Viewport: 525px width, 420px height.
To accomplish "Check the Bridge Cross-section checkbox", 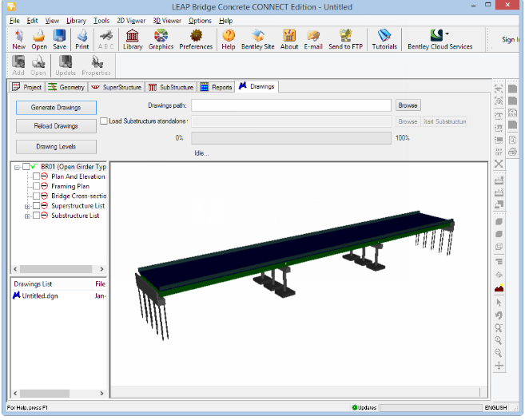I will pyautogui.click(x=36, y=196).
